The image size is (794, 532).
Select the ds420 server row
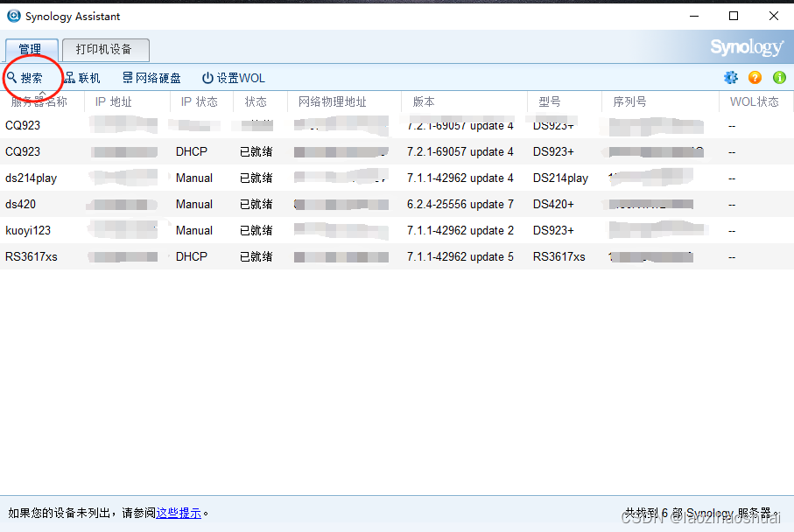click(x=397, y=205)
